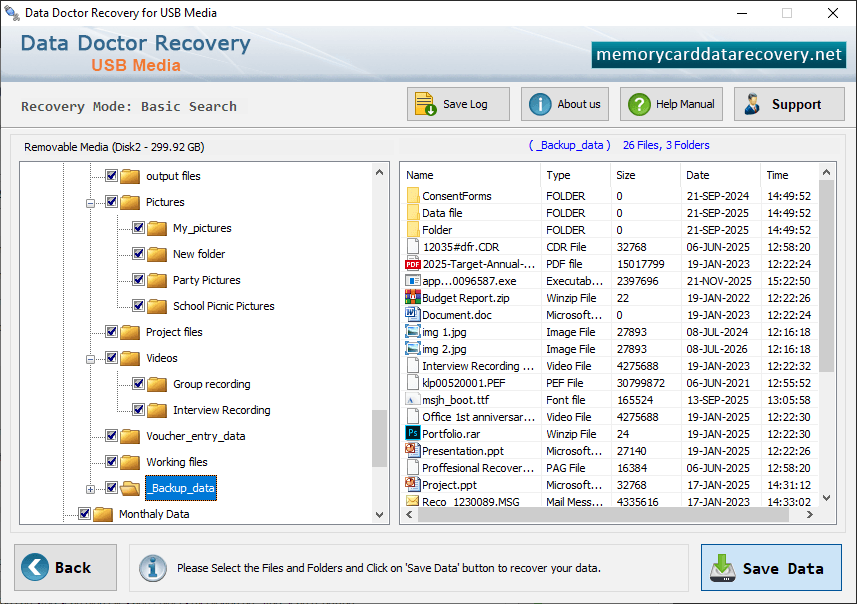
Task: Click the app icon in the title bar
Action: [11, 13]
